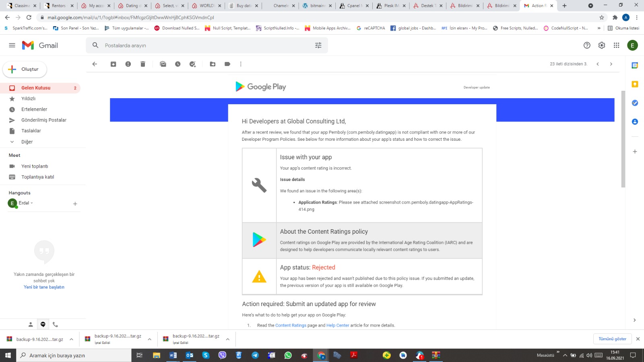Open Google Keep in the side panel
This screenshot has height=362, width=644.
coord(635,84)
